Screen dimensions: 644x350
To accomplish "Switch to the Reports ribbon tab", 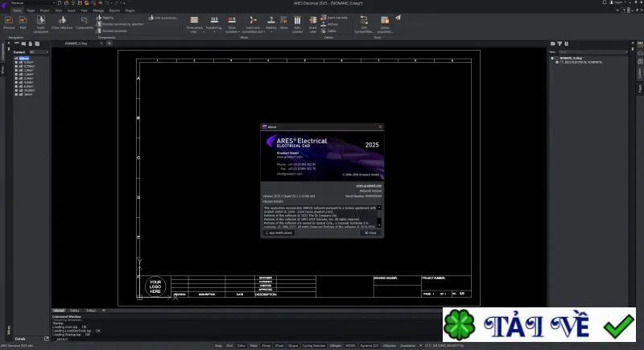I will (114, 10).
